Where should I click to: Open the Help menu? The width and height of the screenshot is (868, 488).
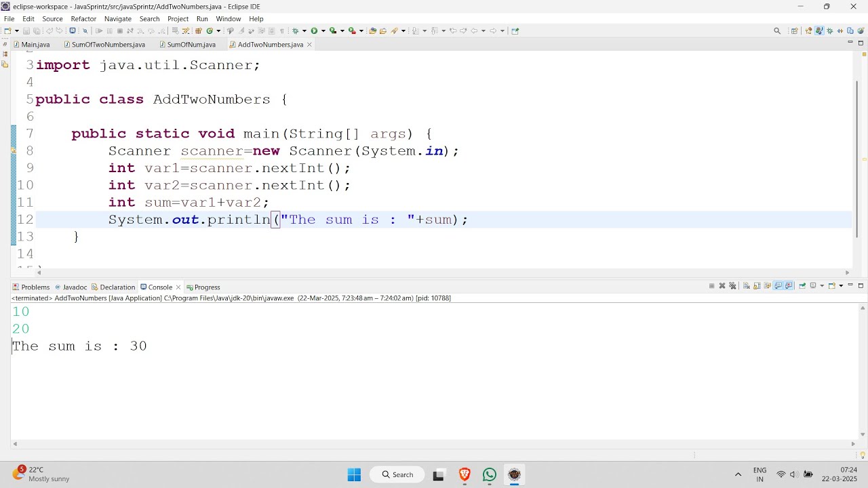(256, 19)
